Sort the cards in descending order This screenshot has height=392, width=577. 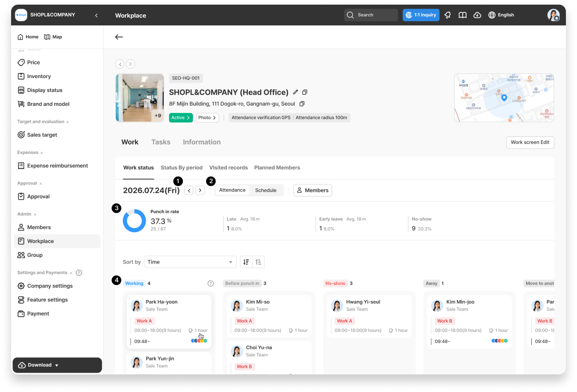(x=246, y=262)
